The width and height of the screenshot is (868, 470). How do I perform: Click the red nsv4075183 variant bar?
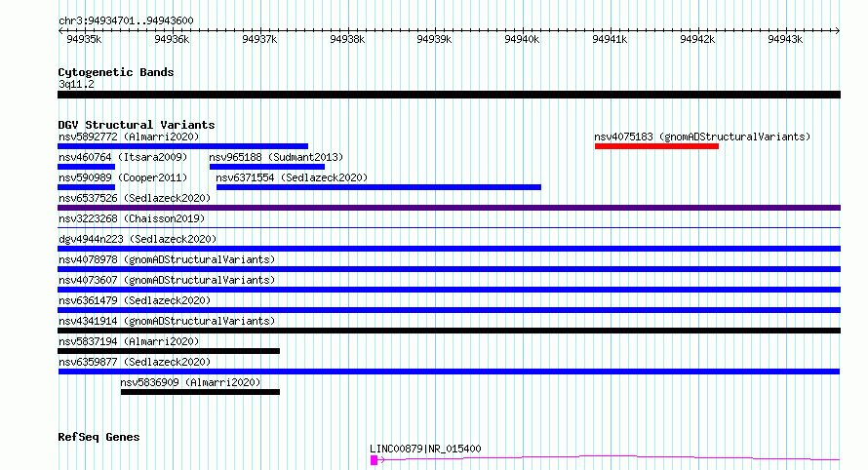[656, 146]
